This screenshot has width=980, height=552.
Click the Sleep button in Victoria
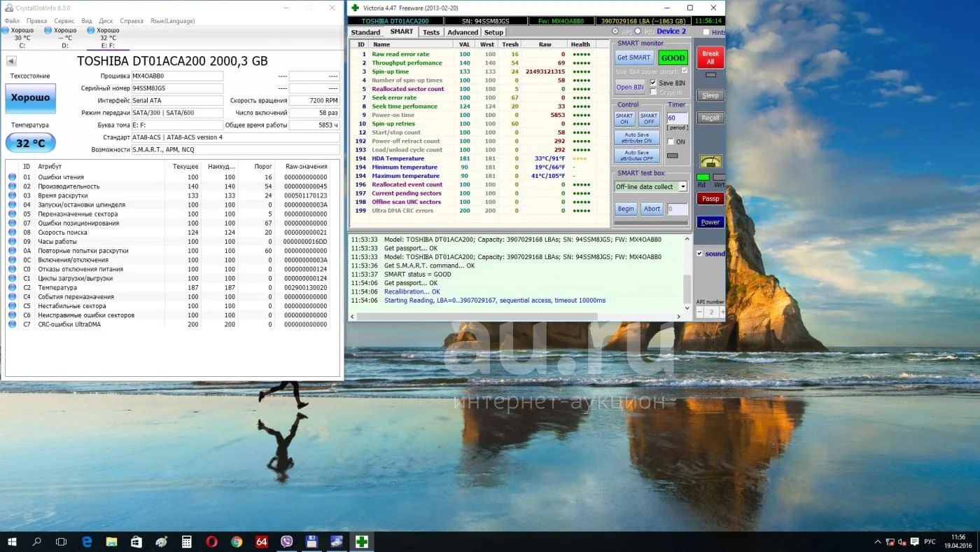point(710,95)
